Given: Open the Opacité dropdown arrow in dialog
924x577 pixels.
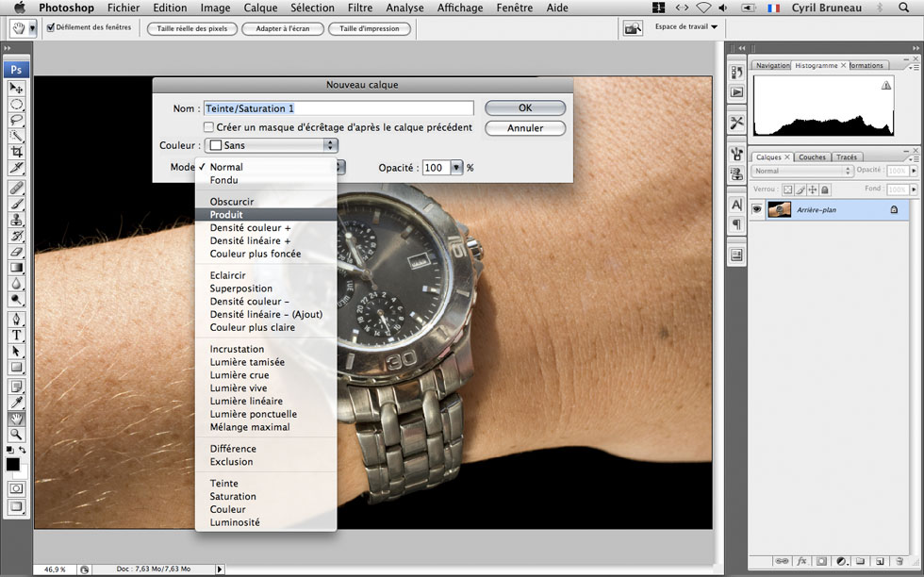Looking at the screenshot, I should coord(456,168).
